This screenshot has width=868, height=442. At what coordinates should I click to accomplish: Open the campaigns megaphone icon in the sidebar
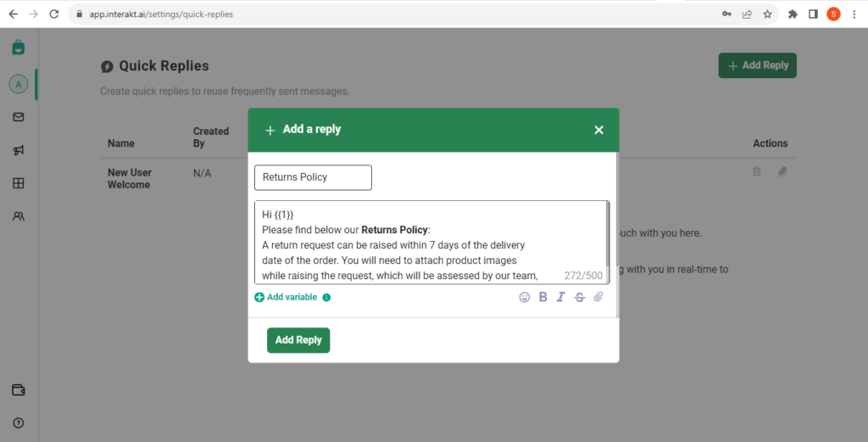19,150
